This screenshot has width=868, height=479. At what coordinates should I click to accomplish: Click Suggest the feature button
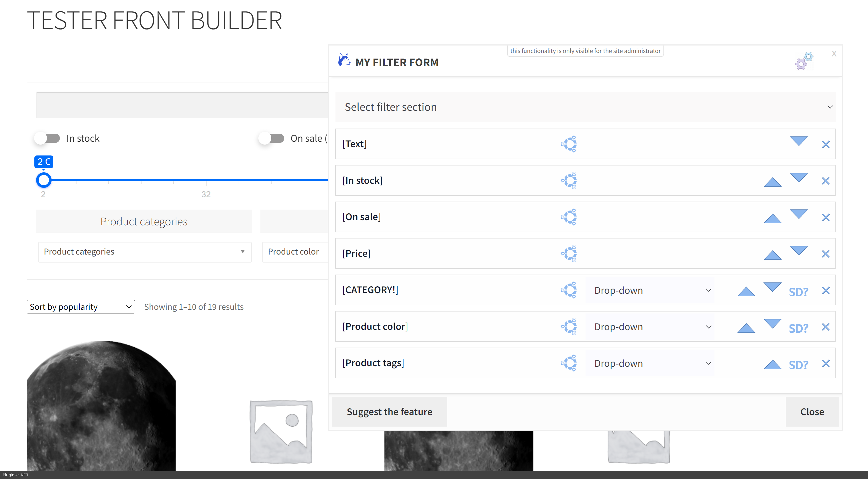389,412
